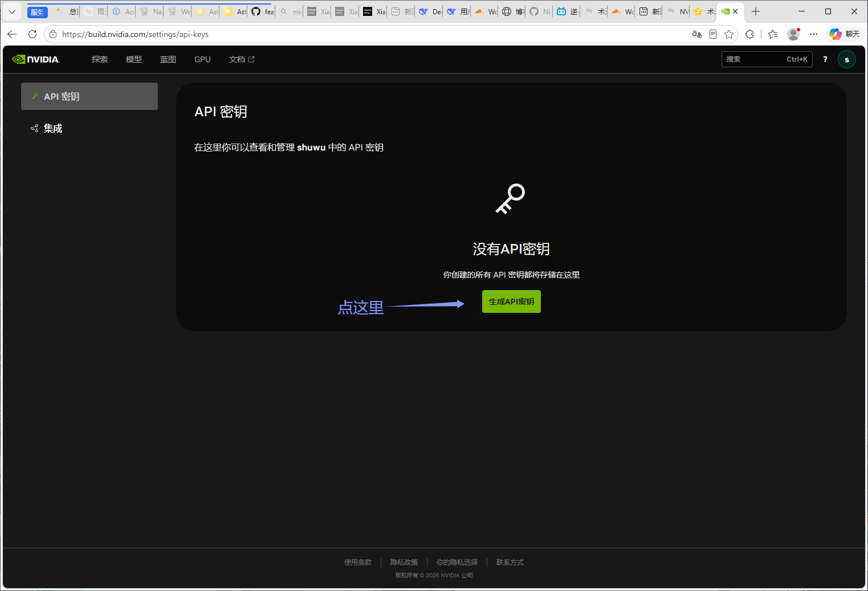Add page to favorites star icon
Image resolution: width=868 pixels, height=591 pixels.
729,34
